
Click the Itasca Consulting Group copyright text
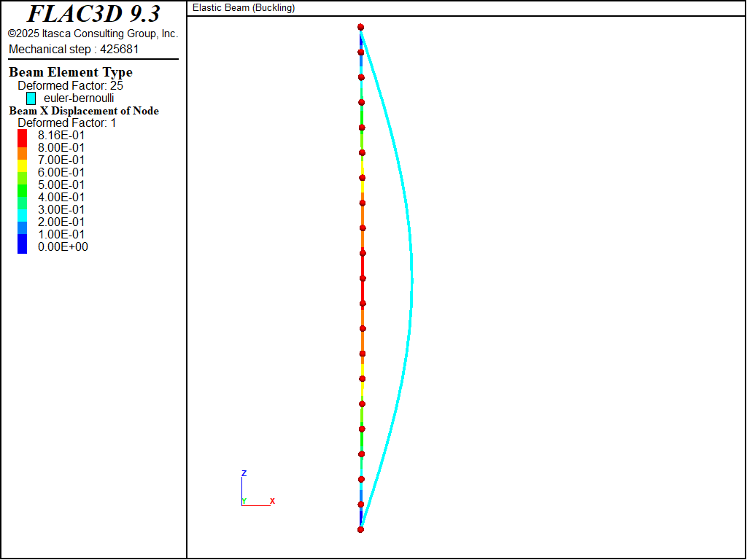coord(93,34)
